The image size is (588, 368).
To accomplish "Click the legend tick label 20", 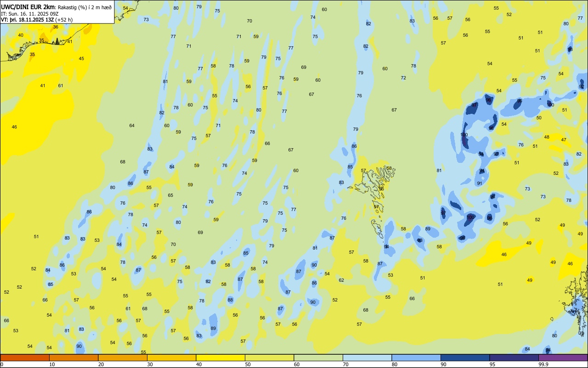I will click(101, 364).
